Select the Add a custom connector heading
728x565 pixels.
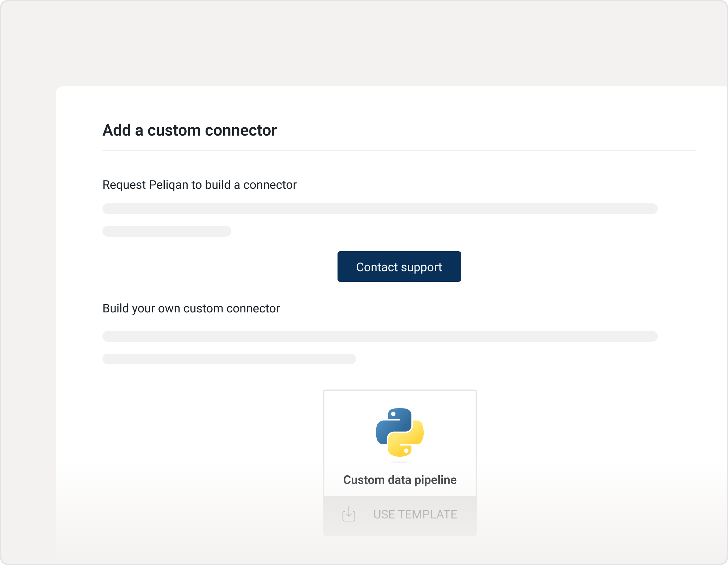[x=189, y=130]
